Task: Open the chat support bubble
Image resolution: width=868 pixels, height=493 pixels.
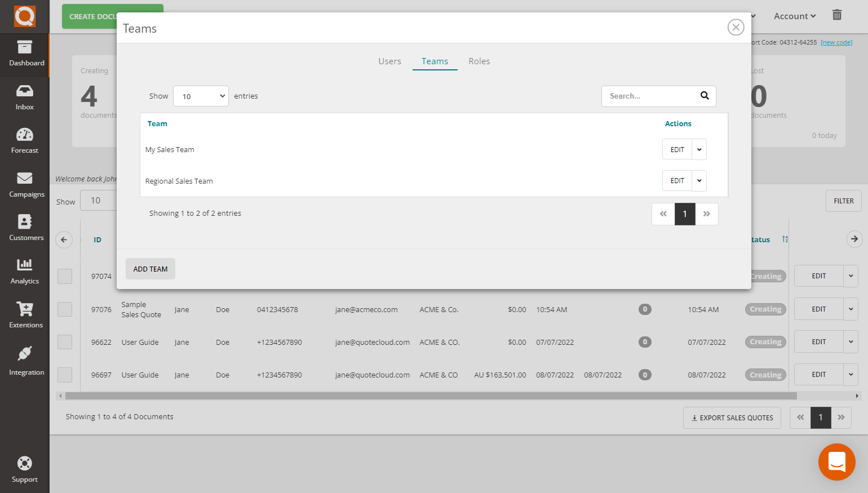Action: click(836, 462)
